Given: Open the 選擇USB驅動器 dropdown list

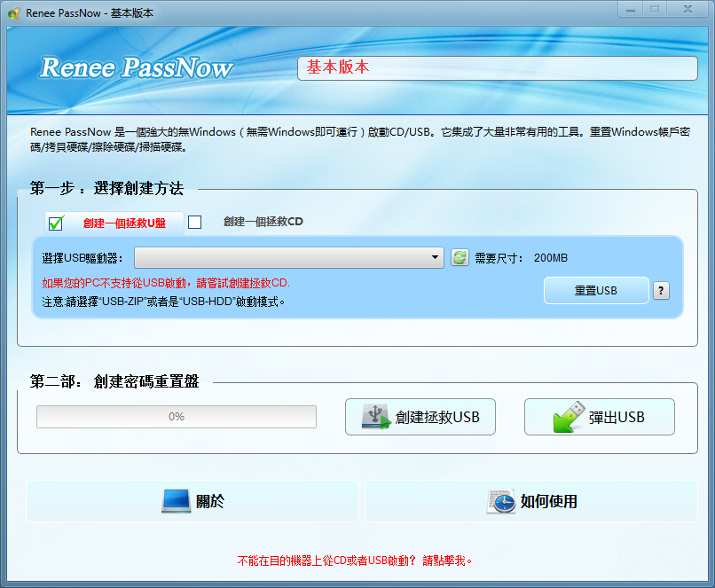Looking at the screenshot, I should pyautogui.click(x=289, y=258).
